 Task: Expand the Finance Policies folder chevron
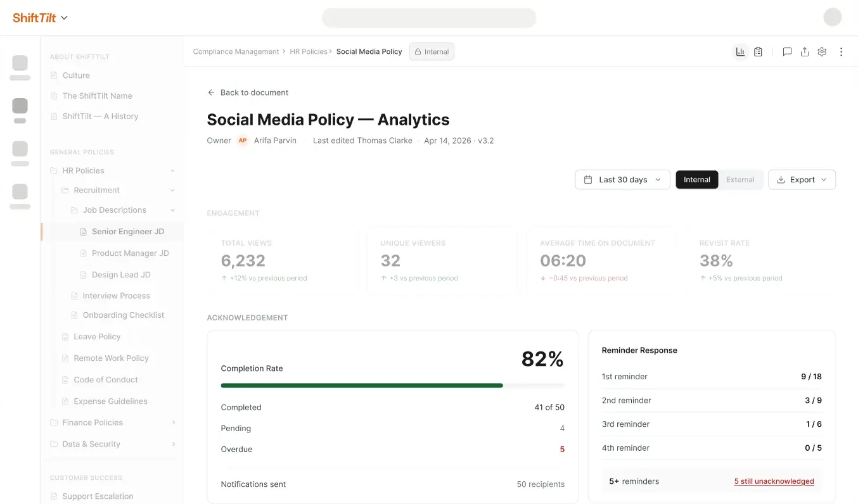(173, 422)
